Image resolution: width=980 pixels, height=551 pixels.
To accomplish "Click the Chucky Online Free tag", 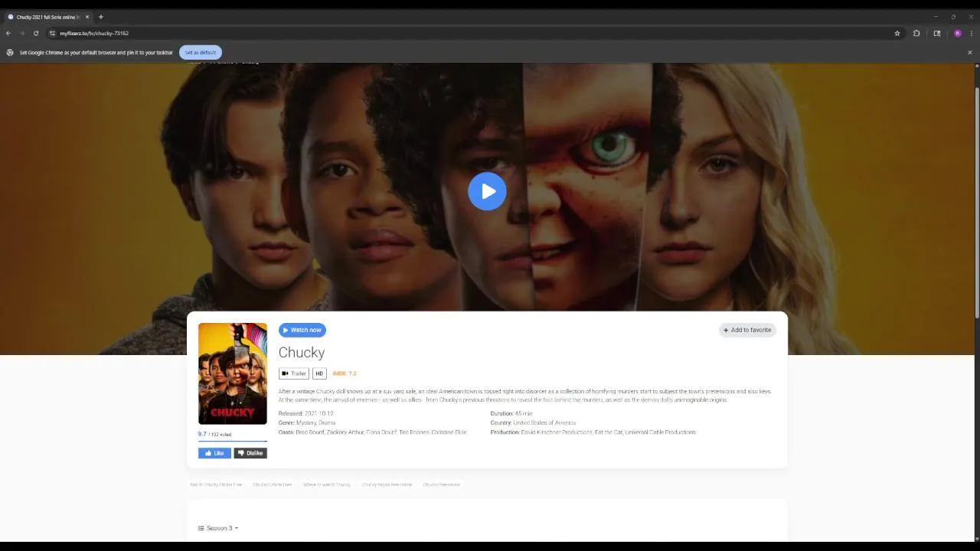I will coord(273,484).
